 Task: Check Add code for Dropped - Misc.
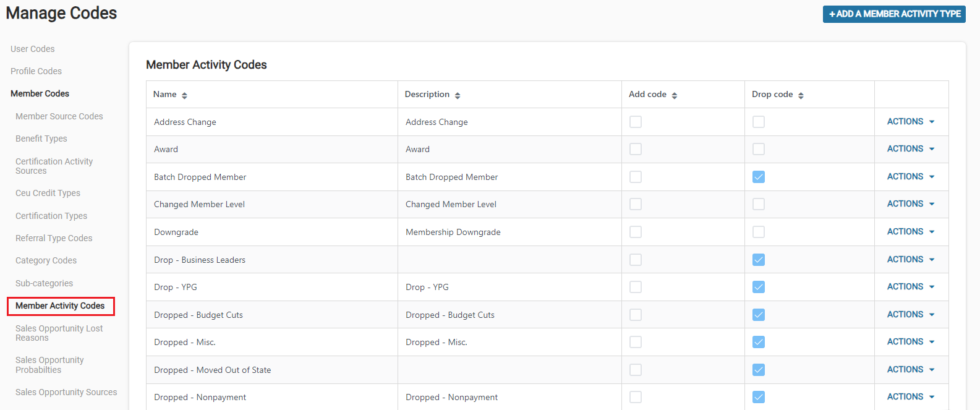[636, 342]
